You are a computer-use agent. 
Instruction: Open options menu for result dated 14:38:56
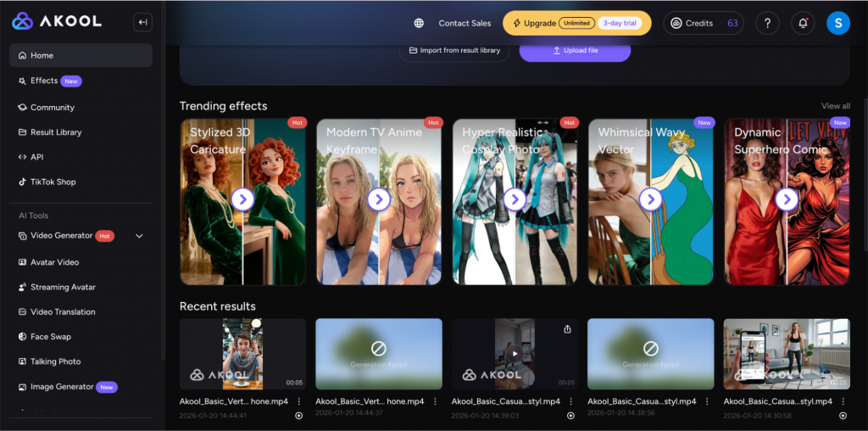pos(707,401)
